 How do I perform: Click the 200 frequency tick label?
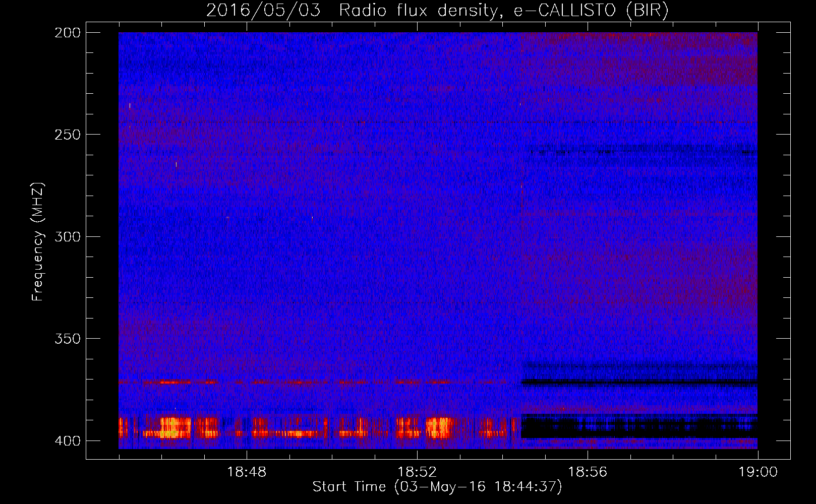coord(67,33)
